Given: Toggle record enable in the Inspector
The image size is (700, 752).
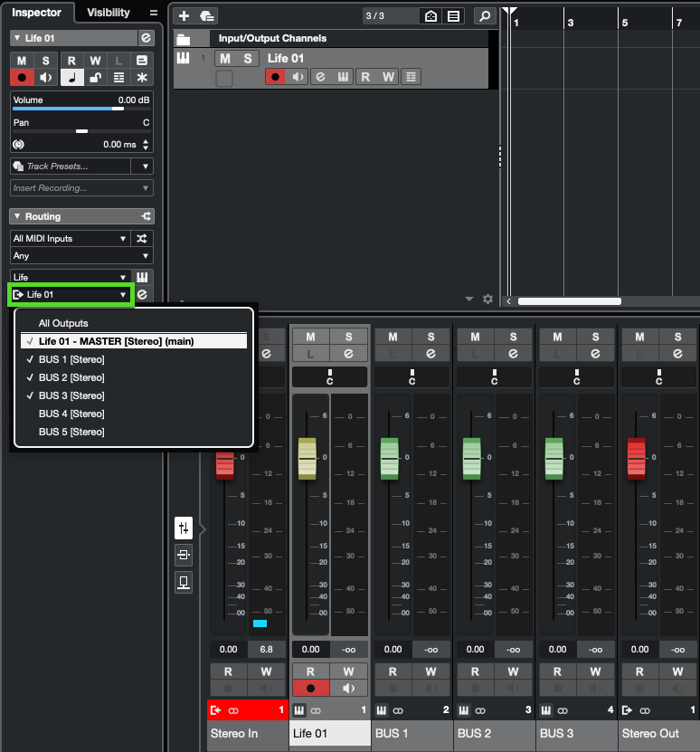Looking at the screenshot, I should tap(22, 77).
